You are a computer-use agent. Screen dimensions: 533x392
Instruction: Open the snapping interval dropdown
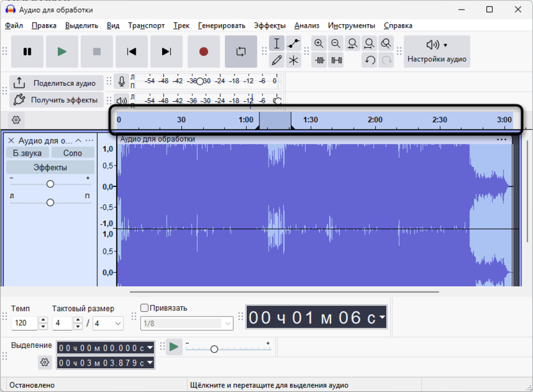coord(186,323)
